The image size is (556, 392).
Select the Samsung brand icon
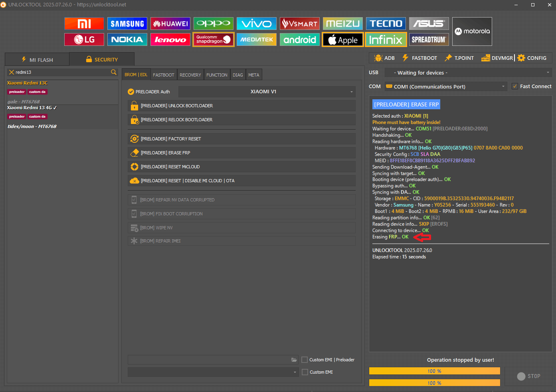point(127,24)
